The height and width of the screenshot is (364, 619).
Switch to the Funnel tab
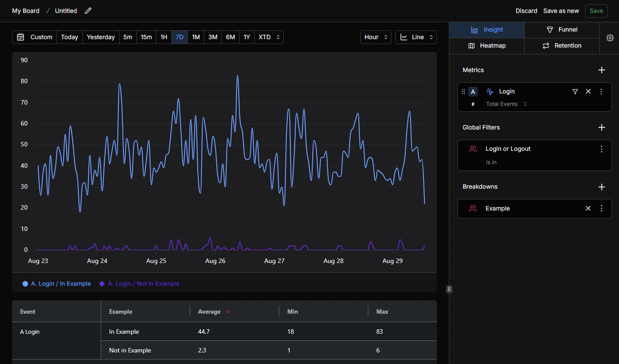click(562, 30)
